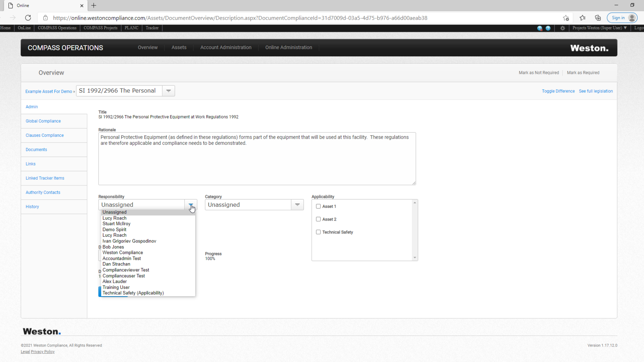Reload the page with refresh icon

click(x=28, y=18)
